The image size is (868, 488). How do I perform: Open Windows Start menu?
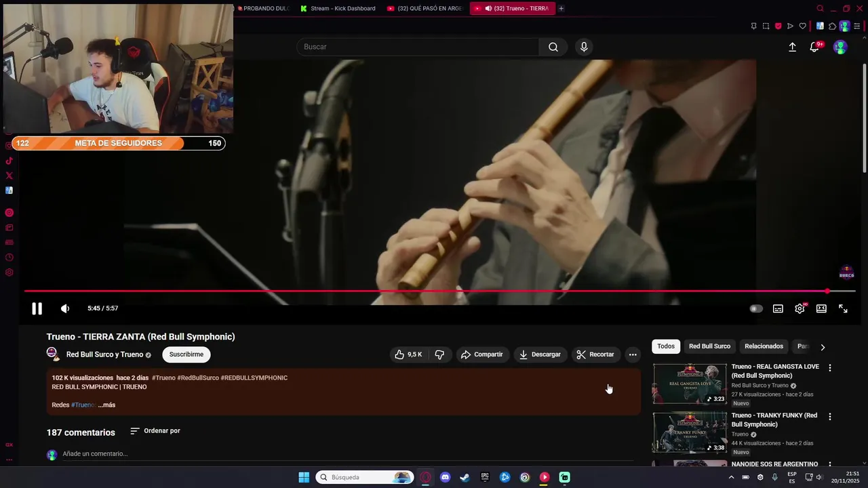304,477
